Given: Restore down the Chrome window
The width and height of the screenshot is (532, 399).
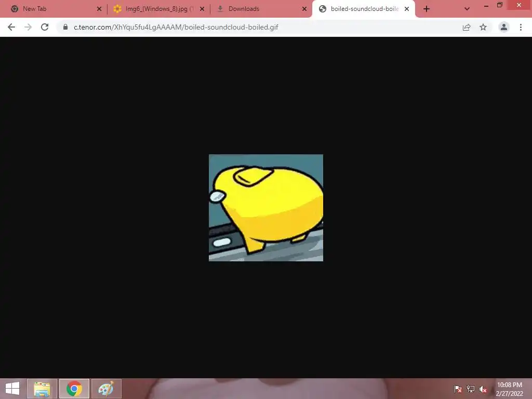Looking at the screenshot, I should click(x=500, y=5).
